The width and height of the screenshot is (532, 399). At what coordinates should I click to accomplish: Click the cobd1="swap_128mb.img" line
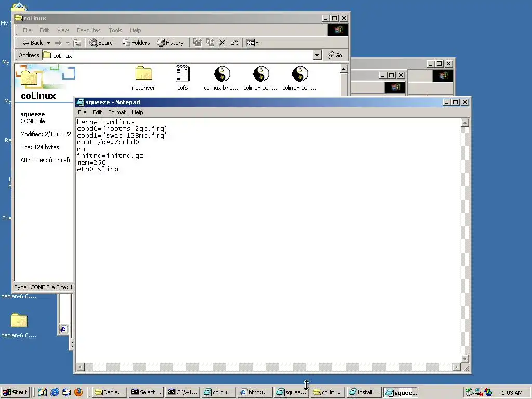(x=123, y=136)
